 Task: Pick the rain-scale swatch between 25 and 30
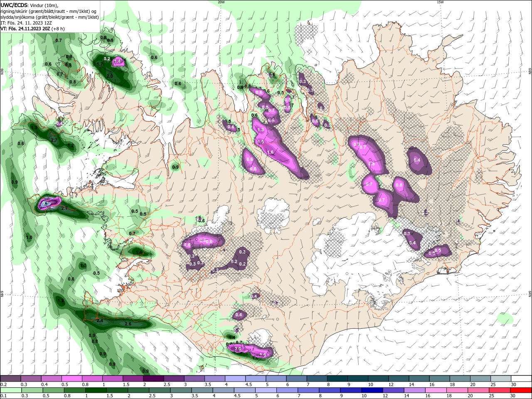click(500, 390)
